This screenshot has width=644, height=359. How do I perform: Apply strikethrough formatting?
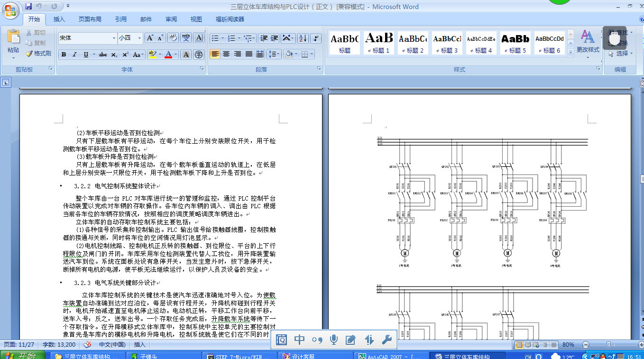(103, 55)
